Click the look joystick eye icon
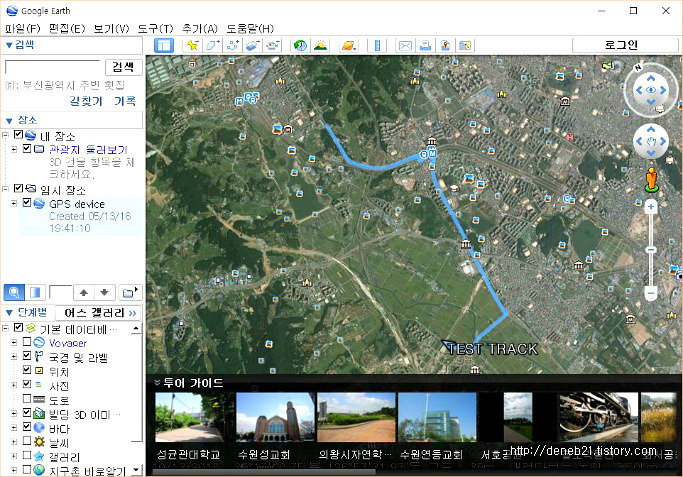683x477 pixels. coord(651,90)
